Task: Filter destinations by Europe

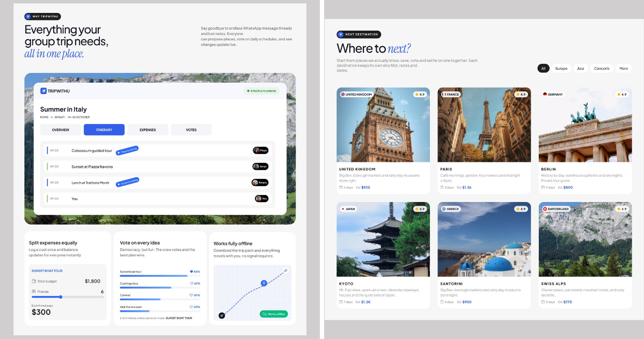Action: pos(561,68)
